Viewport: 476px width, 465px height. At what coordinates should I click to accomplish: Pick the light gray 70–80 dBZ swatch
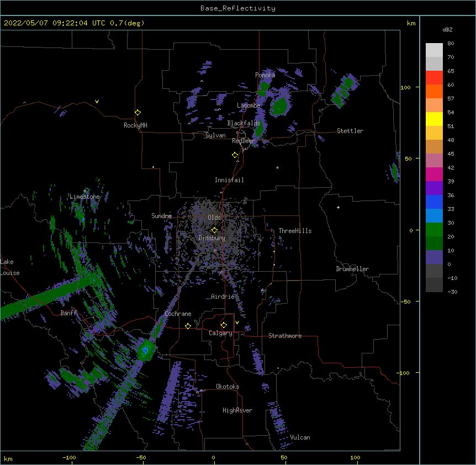tap(434, 50)
